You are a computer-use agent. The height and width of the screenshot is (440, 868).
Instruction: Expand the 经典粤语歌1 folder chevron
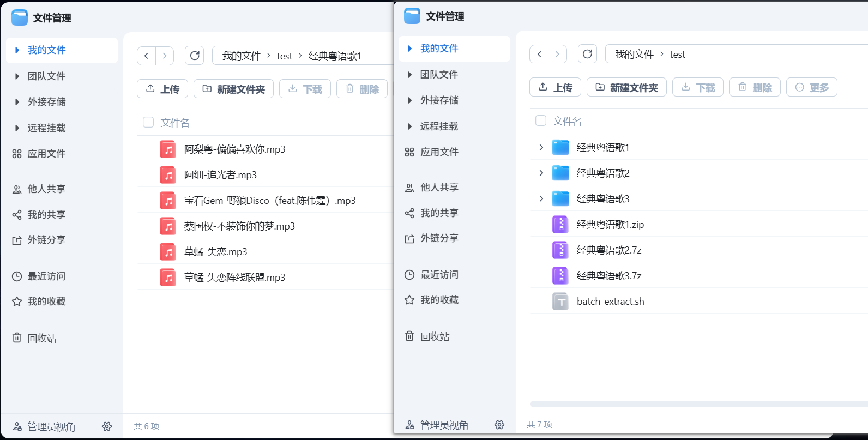point(541,147)
